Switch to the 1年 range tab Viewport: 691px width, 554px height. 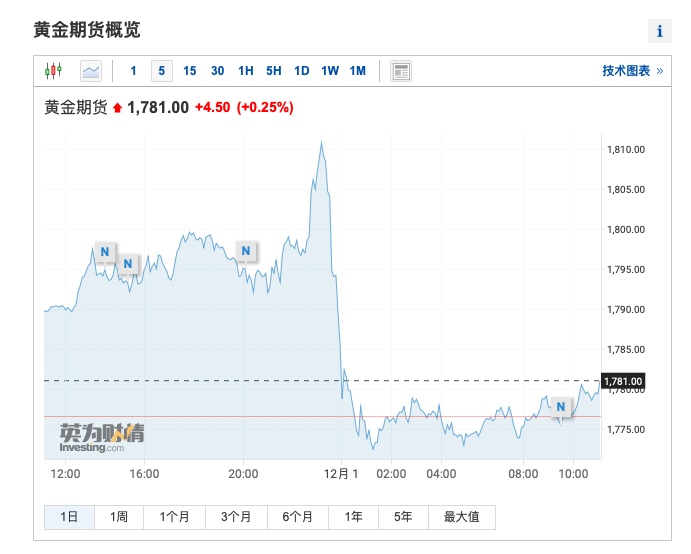[x=354, y=517]
